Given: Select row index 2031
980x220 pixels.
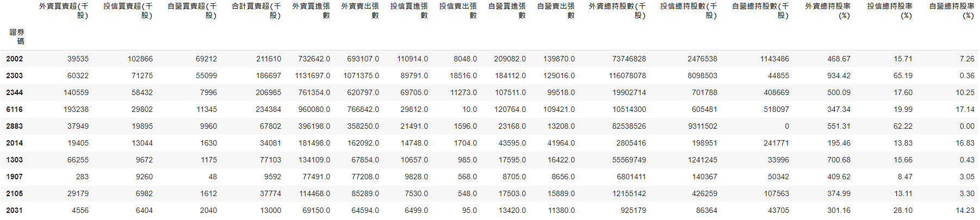Looking at the screenshot, I should pyautogui.click(x=15, y=210).
